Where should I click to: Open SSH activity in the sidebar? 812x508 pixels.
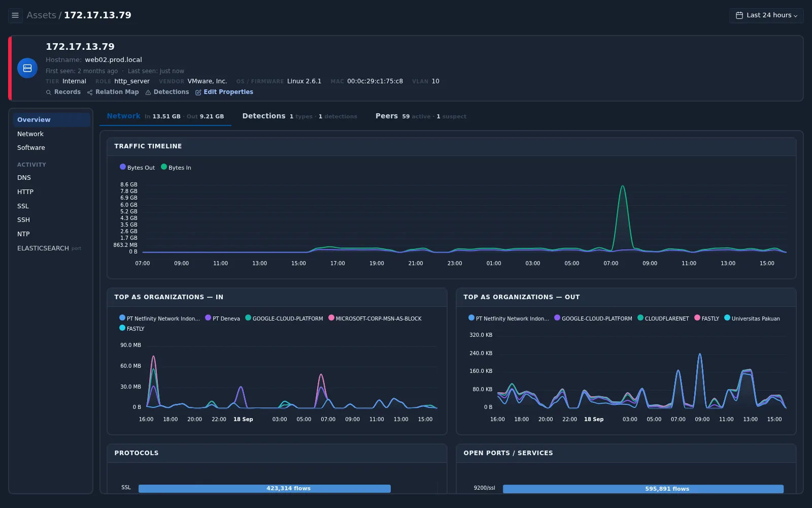pos(51,220)
